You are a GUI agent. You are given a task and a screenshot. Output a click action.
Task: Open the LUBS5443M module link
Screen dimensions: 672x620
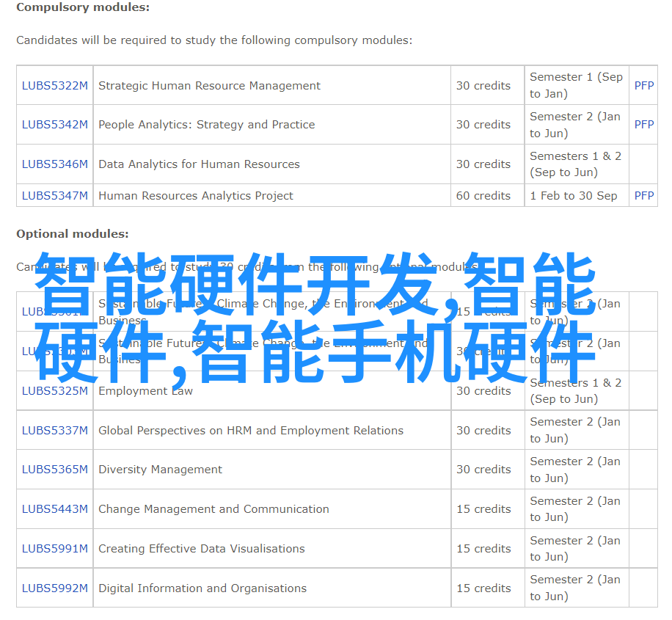click(x=55, y=508)
